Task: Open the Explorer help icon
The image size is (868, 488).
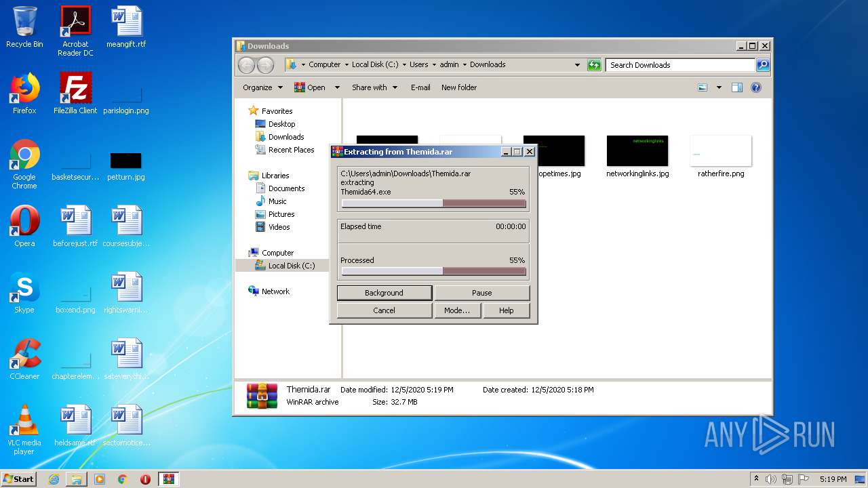Action: (756, 87)
